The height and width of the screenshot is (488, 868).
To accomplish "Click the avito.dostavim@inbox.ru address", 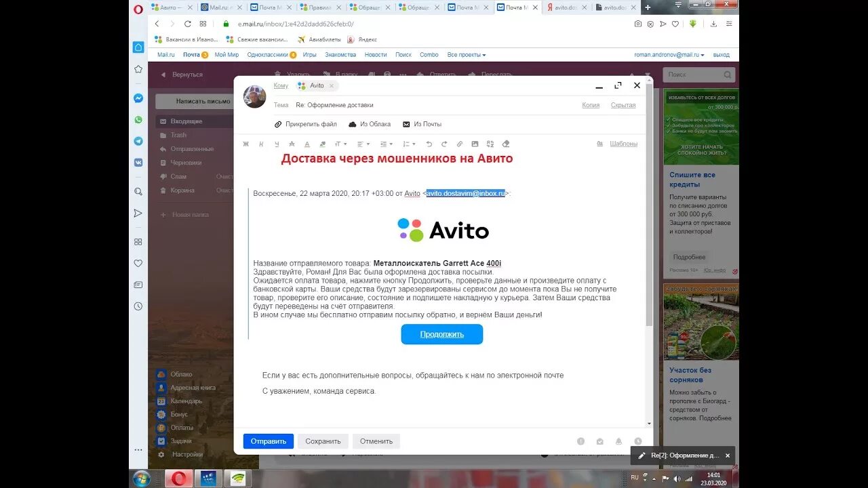I will pos(465,193).
